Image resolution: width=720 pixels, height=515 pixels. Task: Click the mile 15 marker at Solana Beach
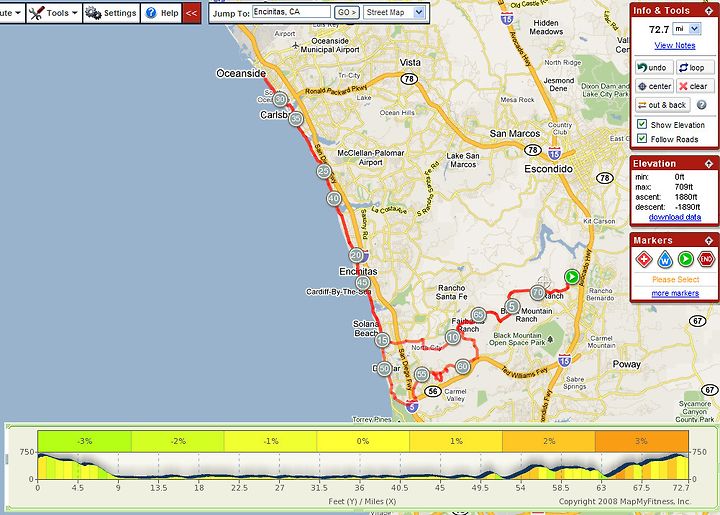(382, 340)
